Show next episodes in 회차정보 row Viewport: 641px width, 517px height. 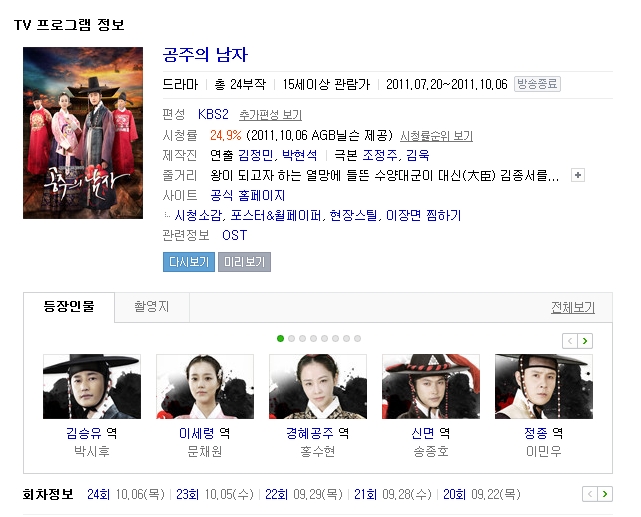(605, 494)
